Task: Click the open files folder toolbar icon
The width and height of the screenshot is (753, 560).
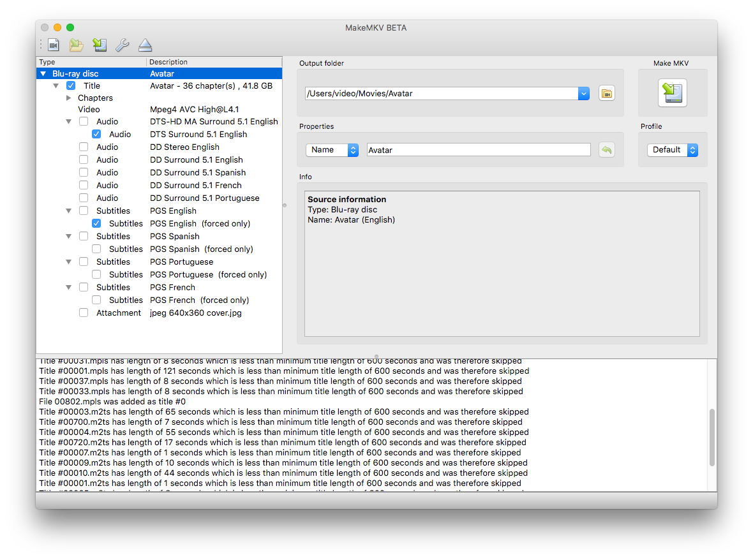Action: [x=76, y=45]
